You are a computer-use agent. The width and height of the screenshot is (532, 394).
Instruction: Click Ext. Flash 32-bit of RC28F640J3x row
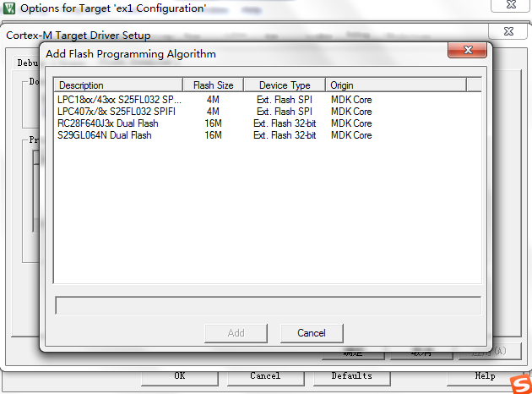pos(285,123)
